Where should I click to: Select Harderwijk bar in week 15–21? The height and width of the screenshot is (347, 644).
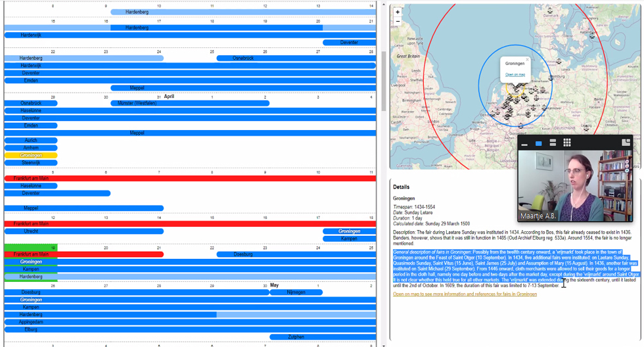(x=190, y=35)
